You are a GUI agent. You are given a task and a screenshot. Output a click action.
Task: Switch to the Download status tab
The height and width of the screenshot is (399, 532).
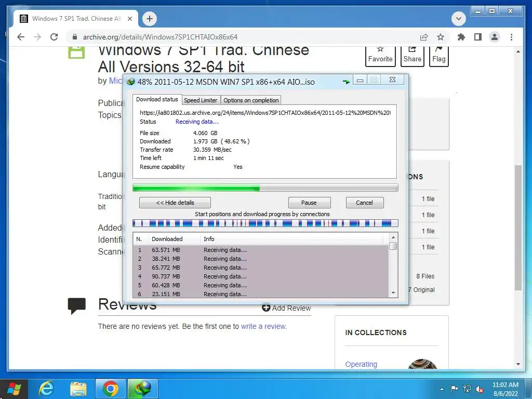pos(157,99)
